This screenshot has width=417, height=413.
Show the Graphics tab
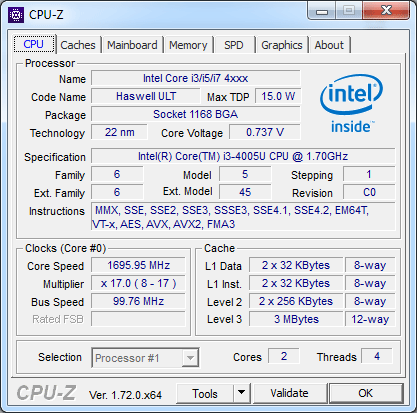282,45
